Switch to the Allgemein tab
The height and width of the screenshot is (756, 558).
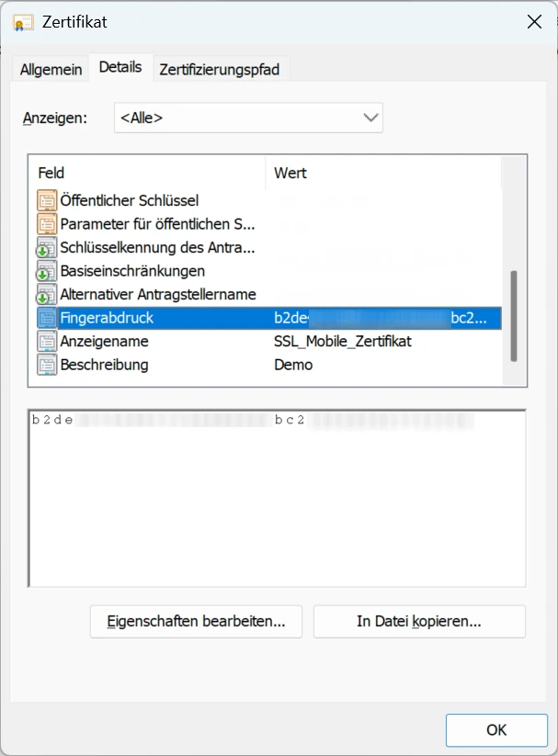(50, 69)
